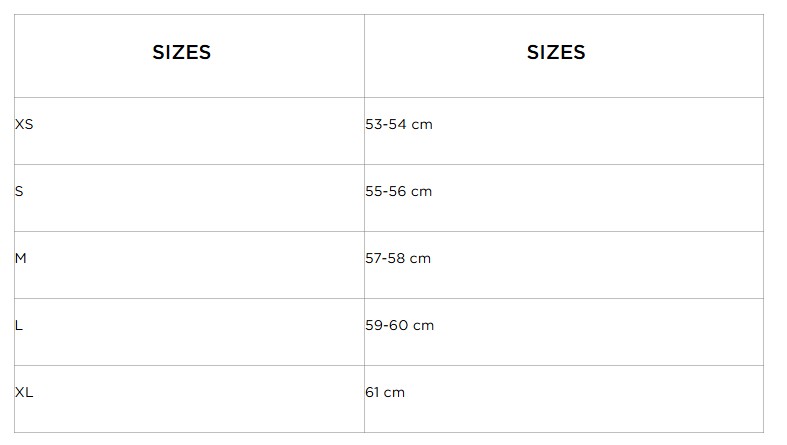
Task: Select the S size label
Action: (x=20, y=191)
